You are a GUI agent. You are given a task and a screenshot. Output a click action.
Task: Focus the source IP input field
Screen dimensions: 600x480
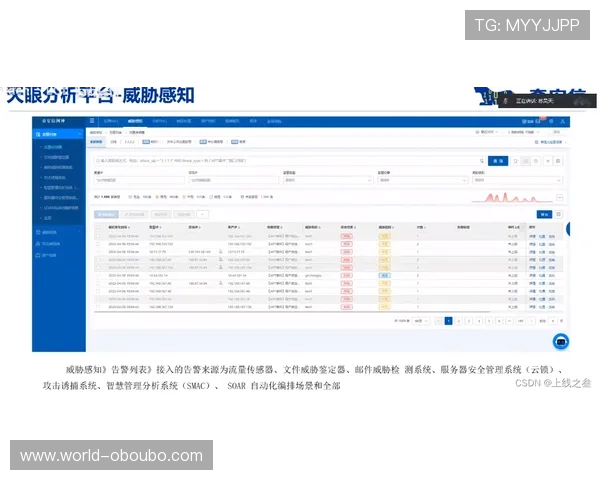click(139, 180)
